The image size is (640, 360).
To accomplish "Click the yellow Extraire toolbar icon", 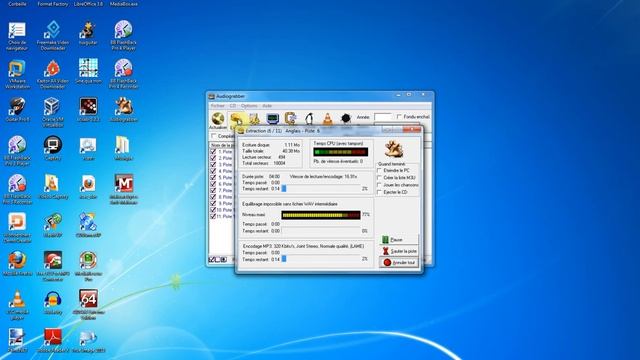I will [x=236, y=120].
